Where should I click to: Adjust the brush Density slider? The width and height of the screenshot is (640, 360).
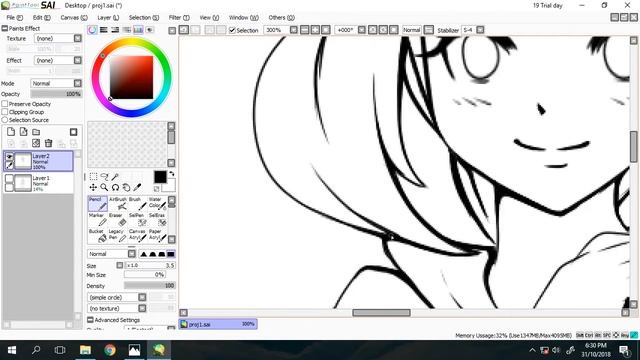pyautogui.click(x=150, y=286)
